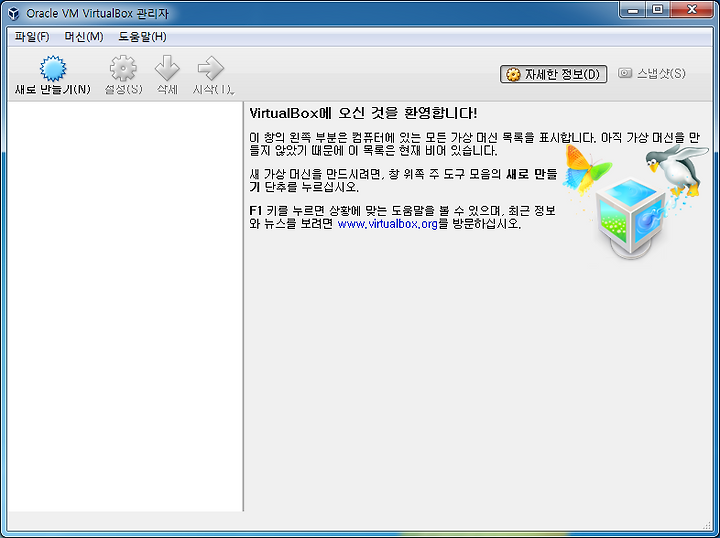
Task: Click the 설정(S) gear settings icon
Action: (123, 68)
